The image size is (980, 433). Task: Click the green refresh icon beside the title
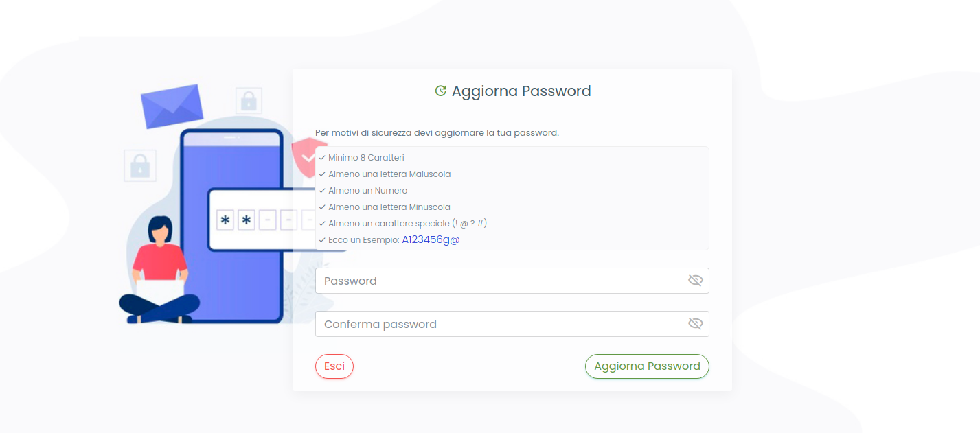[x=441, y=91]
